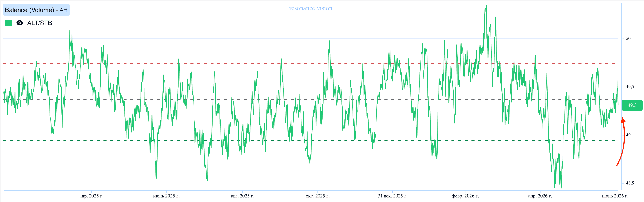
Task: Click the февр. 2026 г. time axis marker
Action: [465, 196]
